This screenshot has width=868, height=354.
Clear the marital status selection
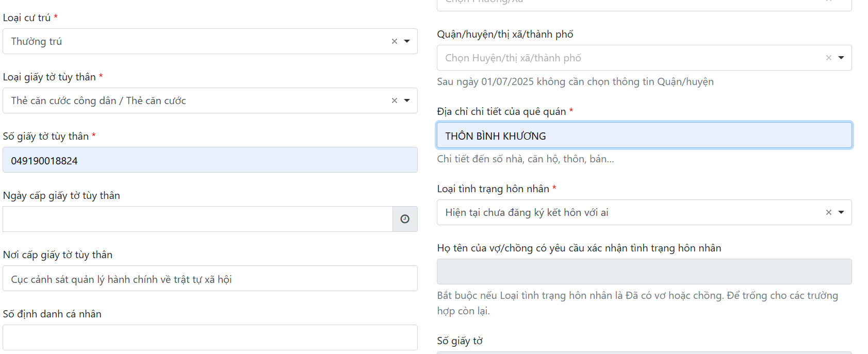(x=828, y=212)
